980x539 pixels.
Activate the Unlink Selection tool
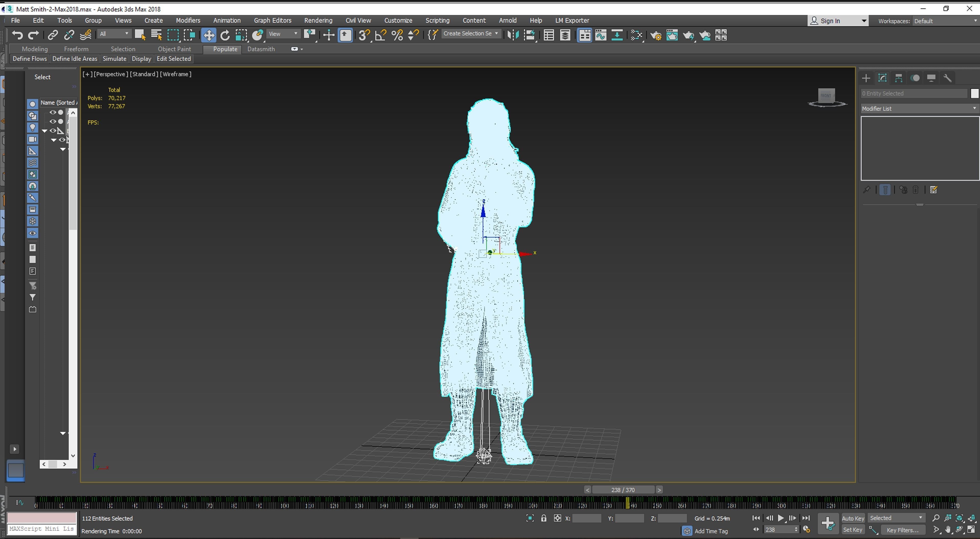point(69,35)
